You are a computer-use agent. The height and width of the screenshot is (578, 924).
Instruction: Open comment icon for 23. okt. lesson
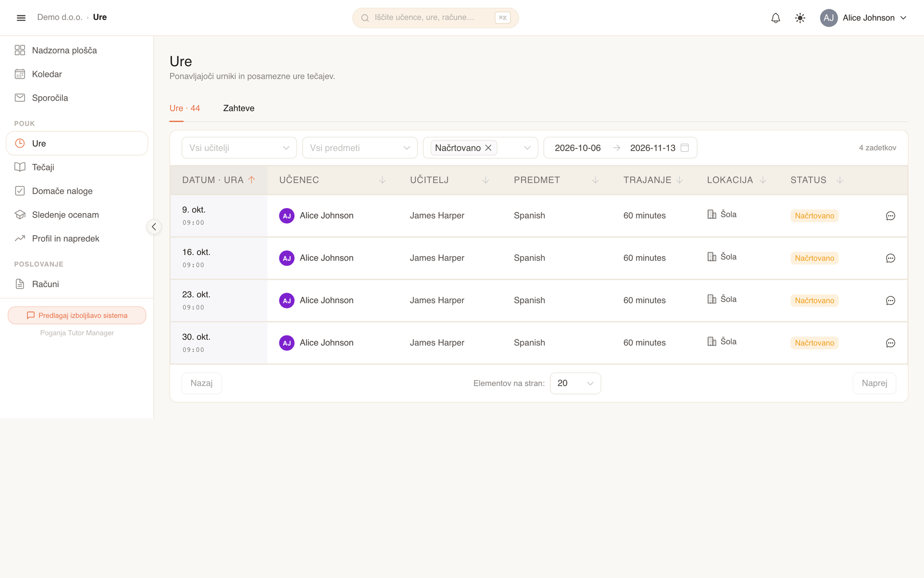click(x=890, y=301)
